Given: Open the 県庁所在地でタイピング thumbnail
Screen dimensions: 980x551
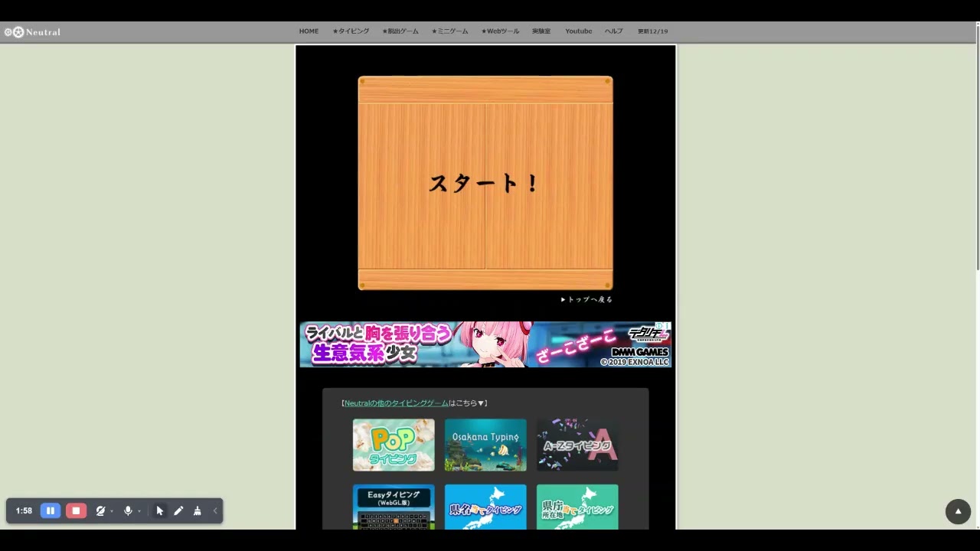Looking at the screenshot, I should pos(577,507).
